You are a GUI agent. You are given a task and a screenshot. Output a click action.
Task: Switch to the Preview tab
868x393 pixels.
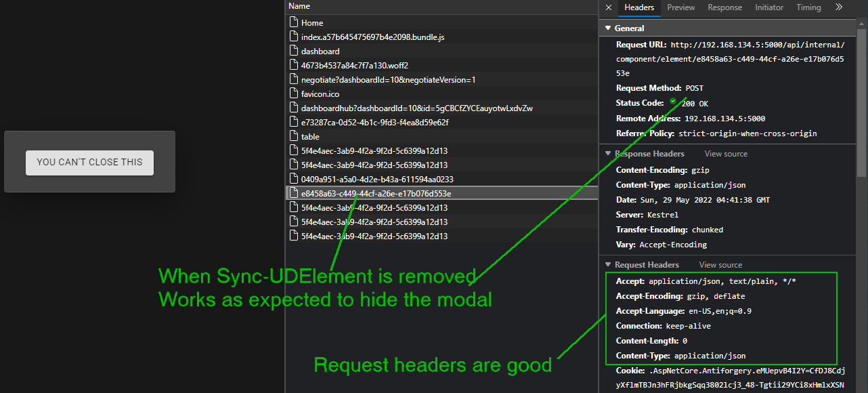680,7
